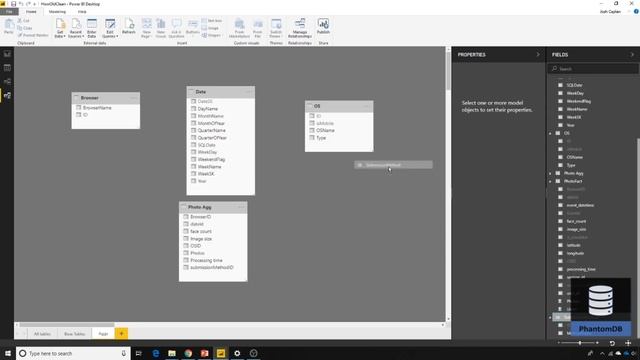Switch to Report view in left sidebar
Screen dimensions: 640x360
(7, 54)
